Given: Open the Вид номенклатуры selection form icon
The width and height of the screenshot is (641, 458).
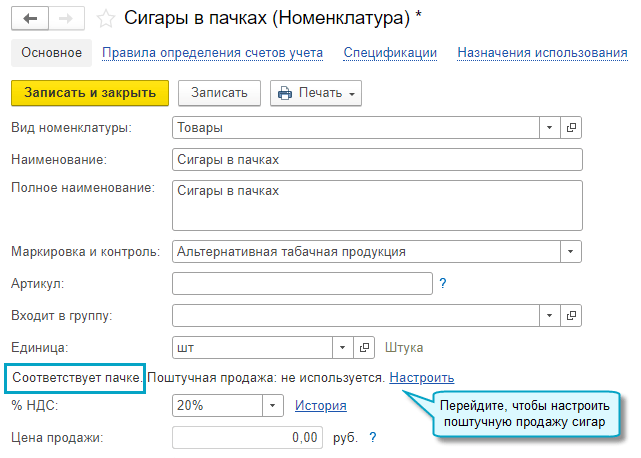Looking at the screenshot, I should click(x=571, y=128).
